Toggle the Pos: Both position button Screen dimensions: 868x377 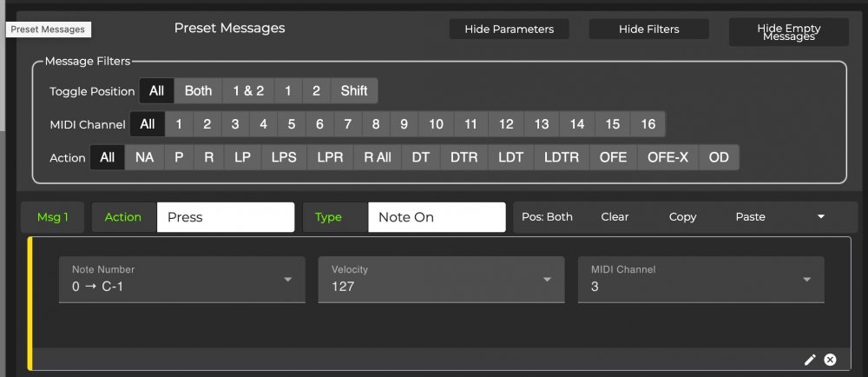[547, 217]
